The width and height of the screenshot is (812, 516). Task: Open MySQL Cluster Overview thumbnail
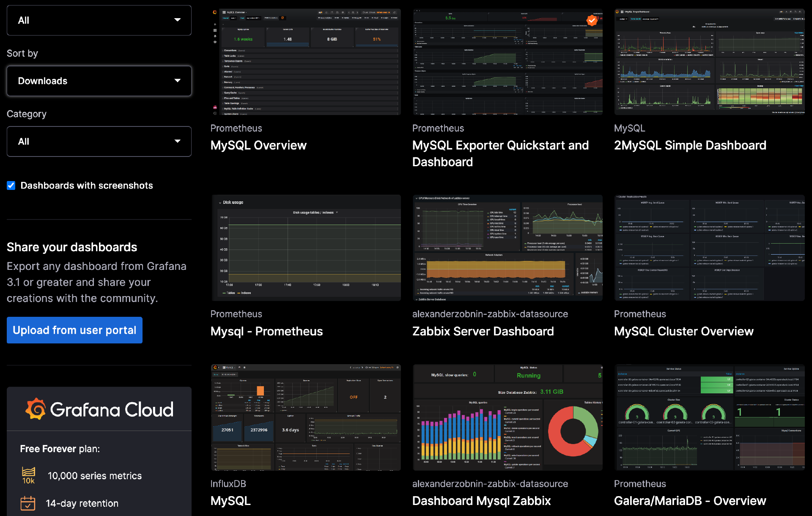point(709,248)
